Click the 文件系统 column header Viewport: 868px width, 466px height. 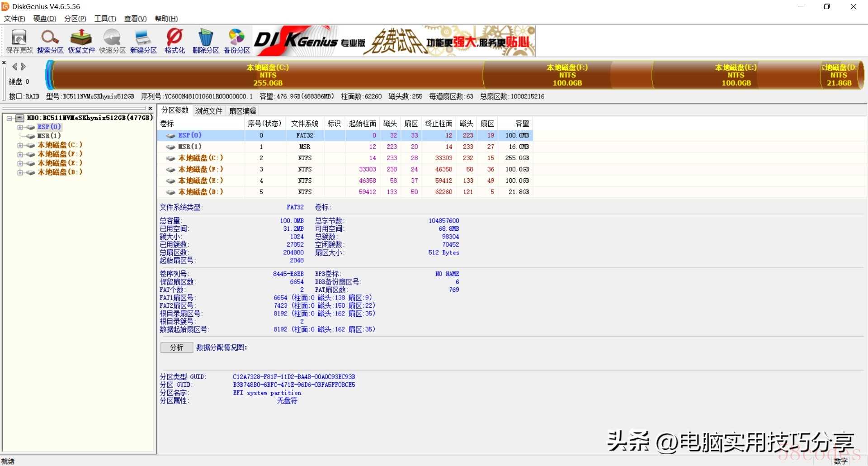pos(305,124)
